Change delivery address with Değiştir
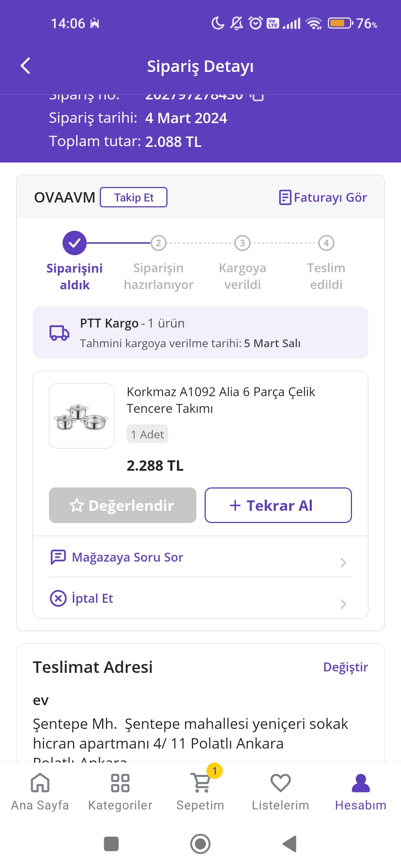 [345, 667]
